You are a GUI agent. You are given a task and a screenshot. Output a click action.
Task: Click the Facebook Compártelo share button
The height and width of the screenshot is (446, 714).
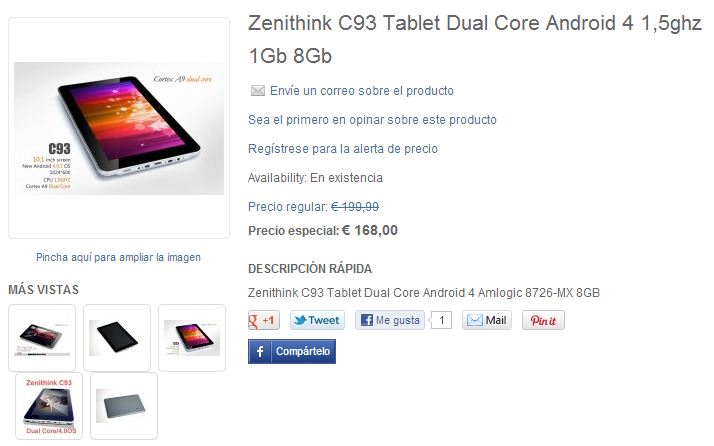click(x=292, y=351)
